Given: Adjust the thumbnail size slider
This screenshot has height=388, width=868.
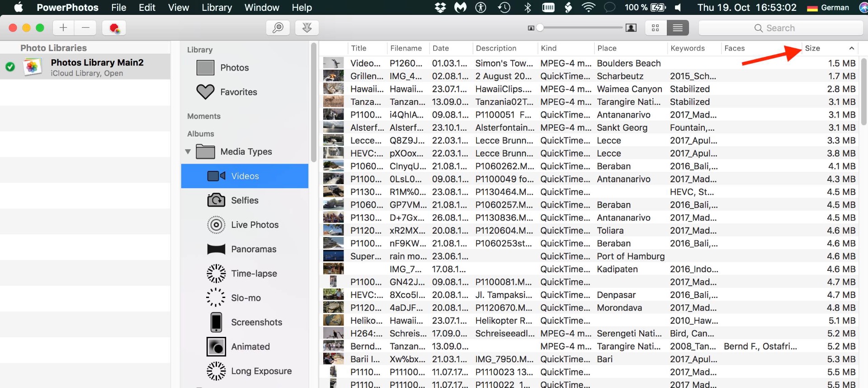Looking at the screenshot, I should point(540,28).
